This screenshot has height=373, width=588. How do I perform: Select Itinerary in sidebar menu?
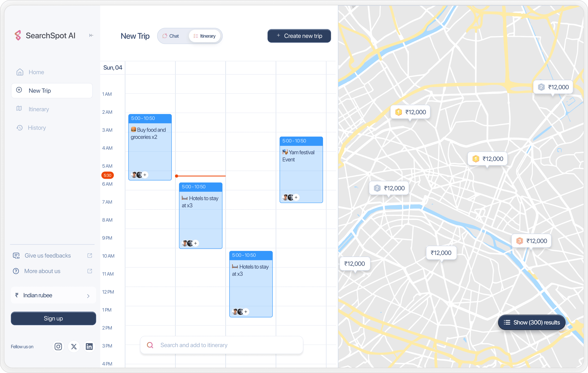[x=39, y=109]
